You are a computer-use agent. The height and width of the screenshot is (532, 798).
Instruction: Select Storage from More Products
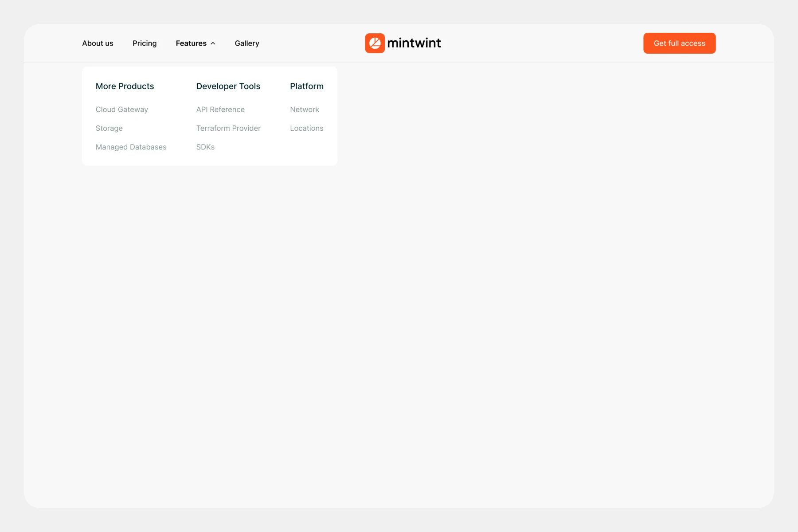pos(109,128)
